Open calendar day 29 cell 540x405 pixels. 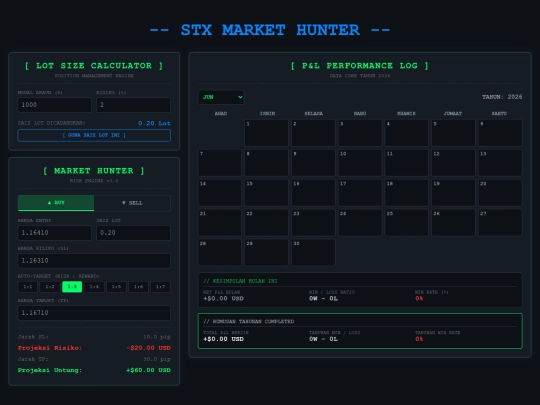click(x=267, y=253)
